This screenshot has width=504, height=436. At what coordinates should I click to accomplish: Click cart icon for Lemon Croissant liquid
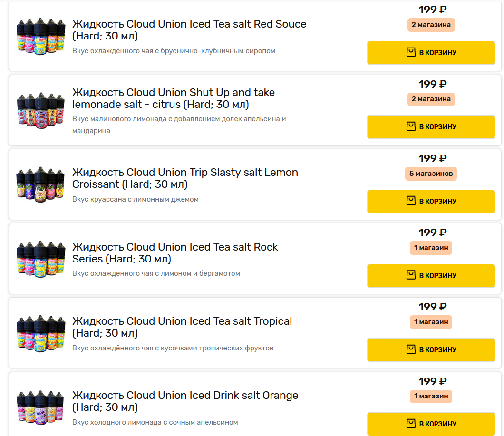coord(411,201)
